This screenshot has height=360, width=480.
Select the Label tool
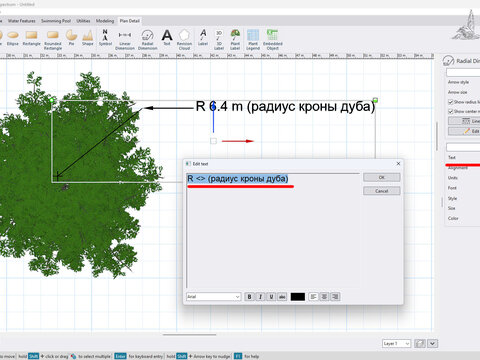click(x=203, y=38)
